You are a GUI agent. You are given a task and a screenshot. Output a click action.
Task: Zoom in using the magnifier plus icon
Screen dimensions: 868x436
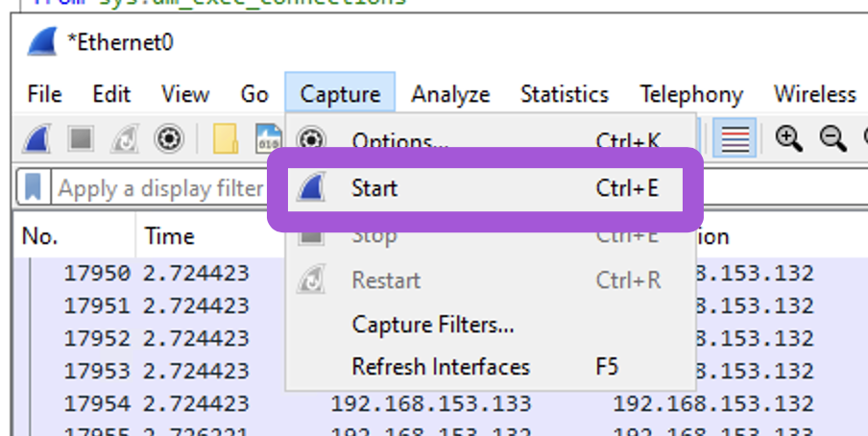point(789,138)
